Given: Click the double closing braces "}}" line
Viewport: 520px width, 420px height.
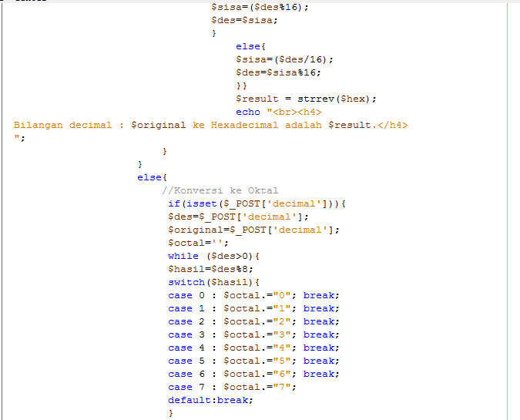Looking at the screenshot, I should [241, 86].
